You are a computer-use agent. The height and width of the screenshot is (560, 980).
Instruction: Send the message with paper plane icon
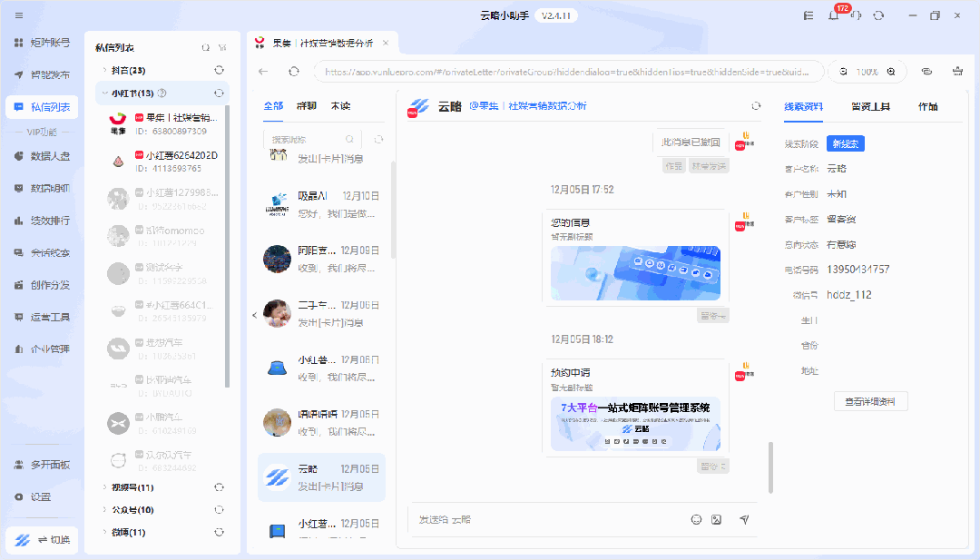click(x=744, y=519)
